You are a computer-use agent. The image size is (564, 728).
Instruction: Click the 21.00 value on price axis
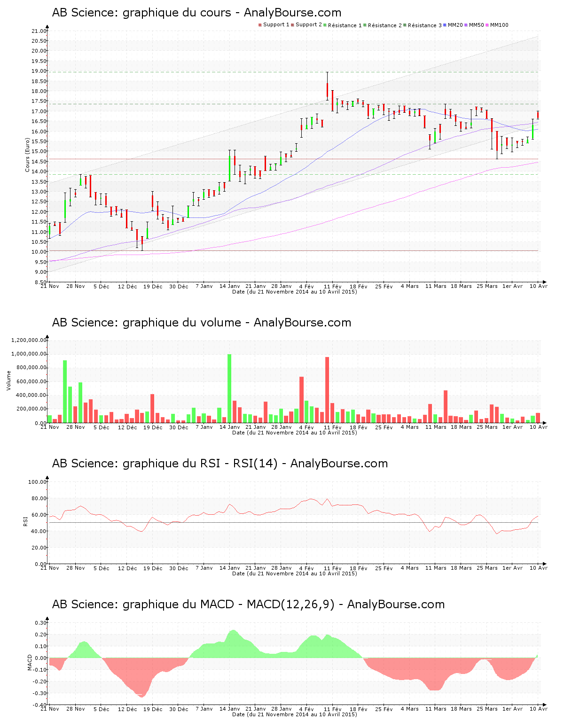pyautogui.click(x=39, y=31)
